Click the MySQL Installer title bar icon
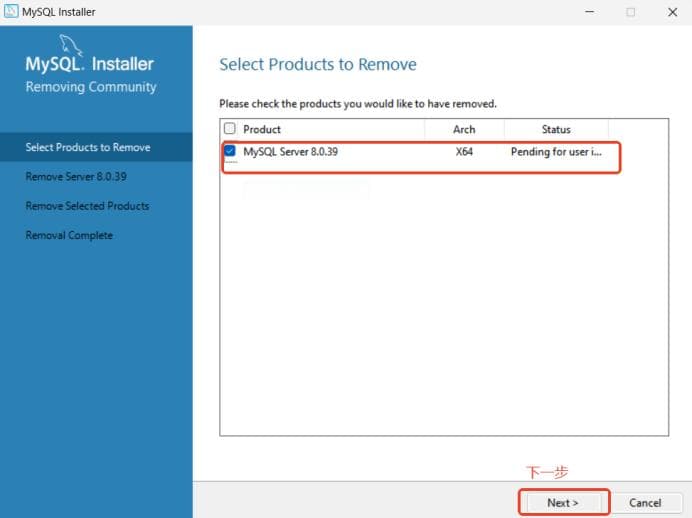692x518 pixels. pos(11,11)
